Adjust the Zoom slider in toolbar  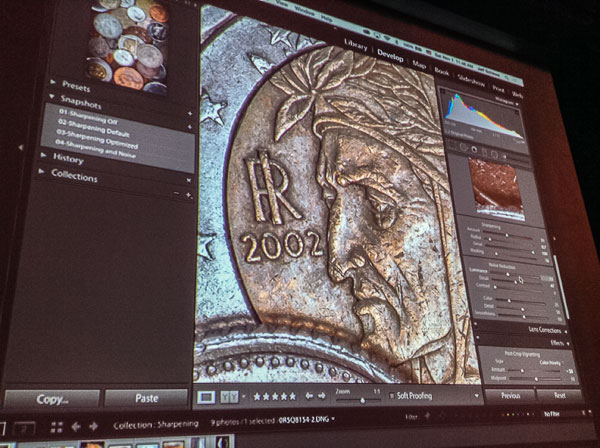click(x=362, y=400)
